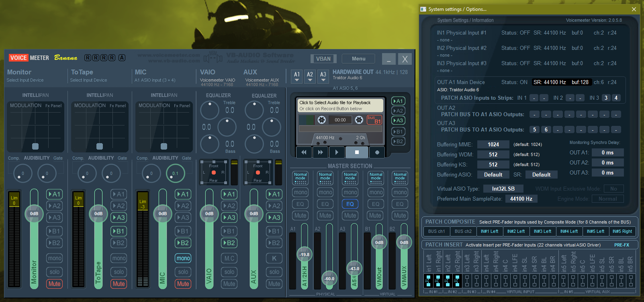Mute the ToTape strip
The height and width of the screenshot is (302, 644).
(119, 284)
